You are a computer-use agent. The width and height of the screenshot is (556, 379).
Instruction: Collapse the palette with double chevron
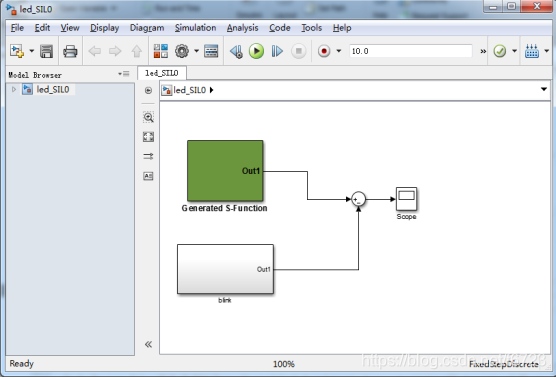click(x=148, y=344)
